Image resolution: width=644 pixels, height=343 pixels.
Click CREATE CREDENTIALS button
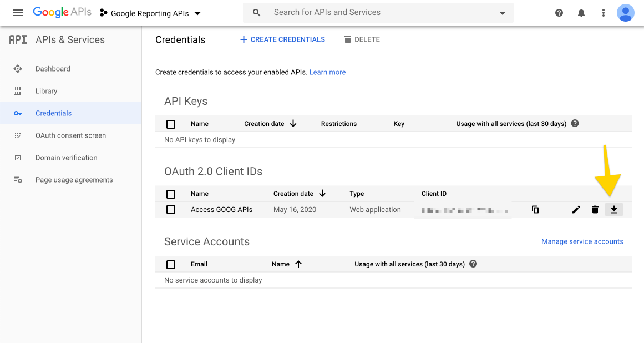tap(282, 39)
